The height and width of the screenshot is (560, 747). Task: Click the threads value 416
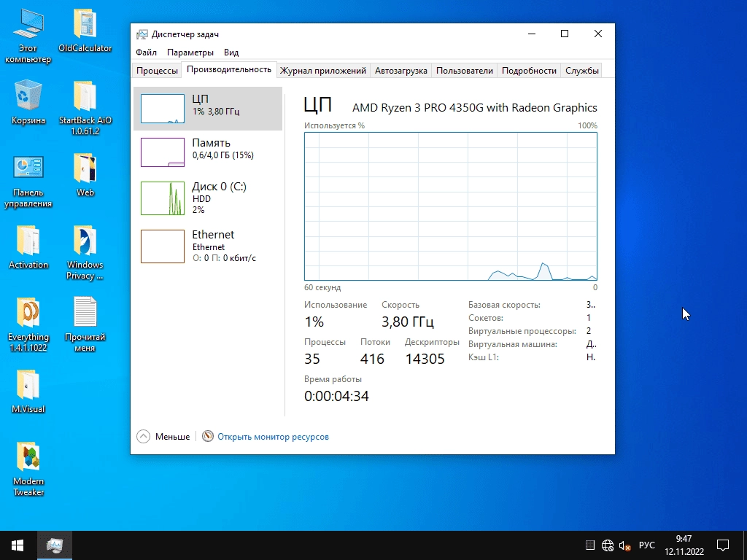pos(372,359)
